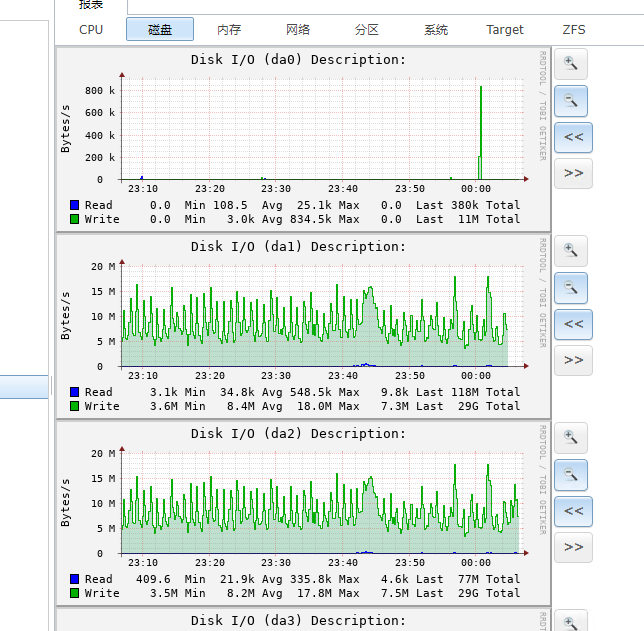644x631 pixels.
Task: Click the 'Disk I/O (da1) Description:' title
Action: pos(298,247)
